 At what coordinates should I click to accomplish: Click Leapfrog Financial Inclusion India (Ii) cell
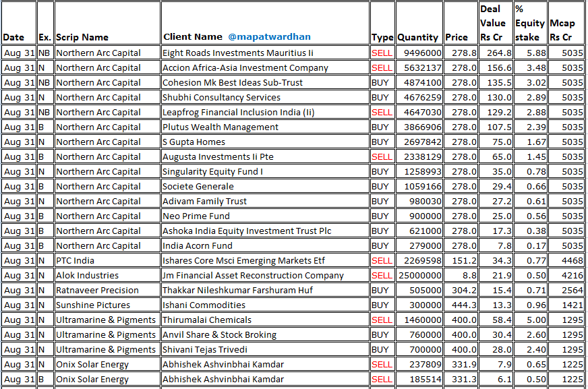pyautogui.click(x=265, y=112)
